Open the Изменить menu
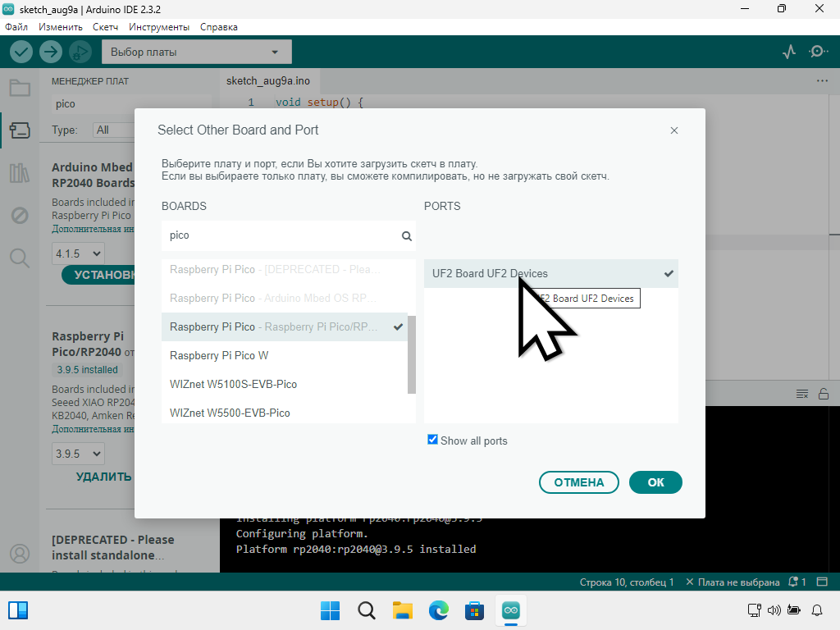 click(61, 27)
